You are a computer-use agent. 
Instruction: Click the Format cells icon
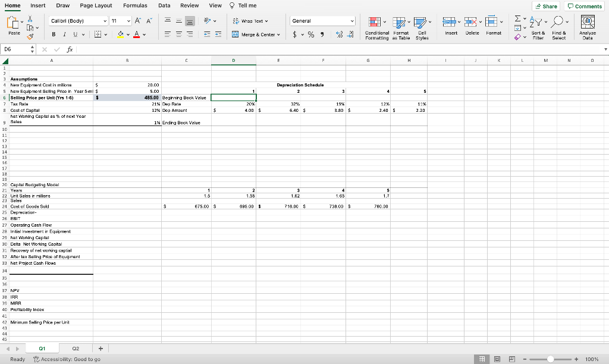(x=491, y=22)
